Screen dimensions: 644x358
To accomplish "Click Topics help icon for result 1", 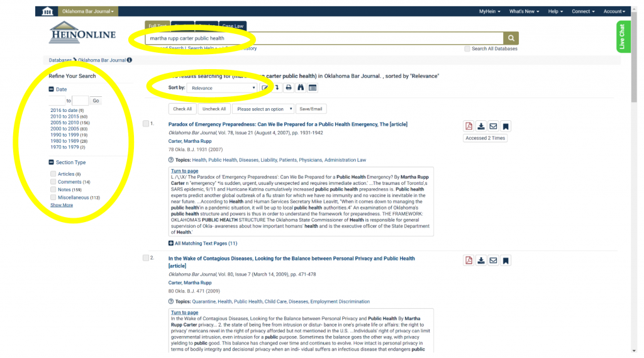I will click(171, 160).
